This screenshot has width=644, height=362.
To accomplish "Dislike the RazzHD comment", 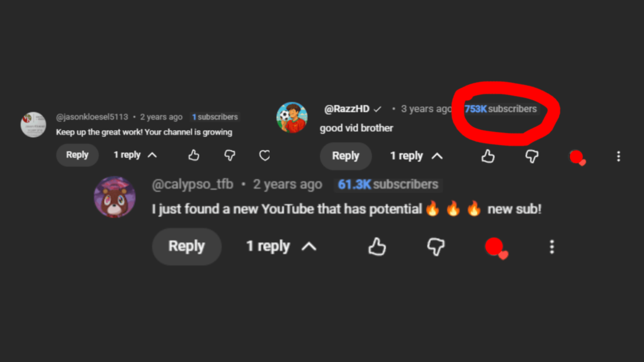I will 531,156.
